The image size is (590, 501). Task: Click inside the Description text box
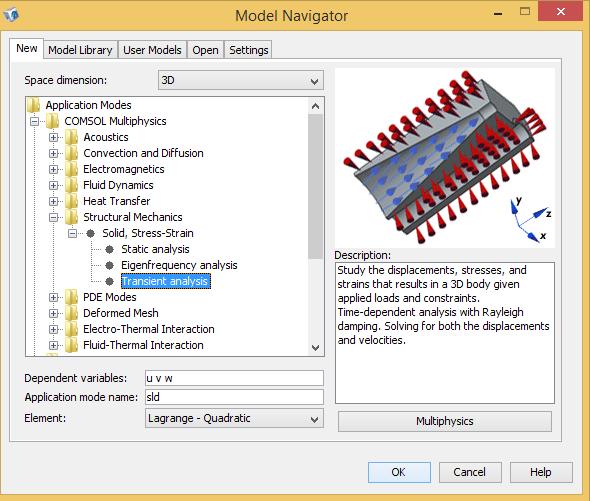pyautogui.click(x=445, y=333)
